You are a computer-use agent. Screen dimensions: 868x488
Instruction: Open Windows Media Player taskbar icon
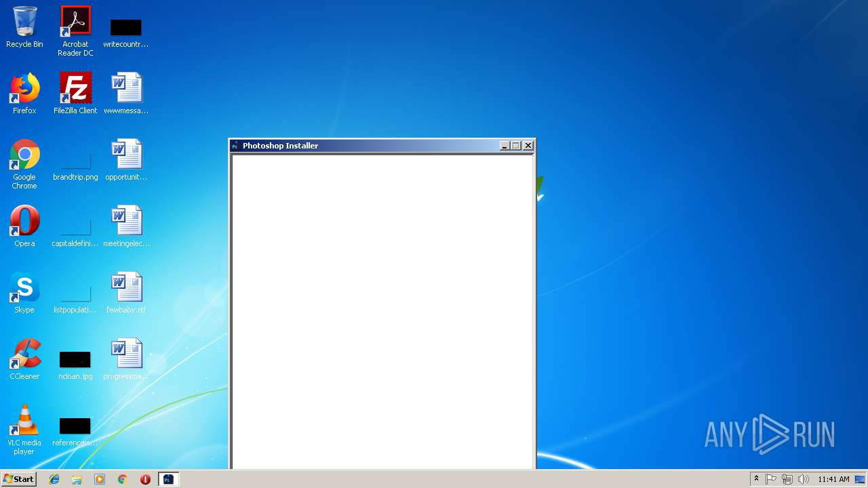pyautogui.click(x=100, y=479)
